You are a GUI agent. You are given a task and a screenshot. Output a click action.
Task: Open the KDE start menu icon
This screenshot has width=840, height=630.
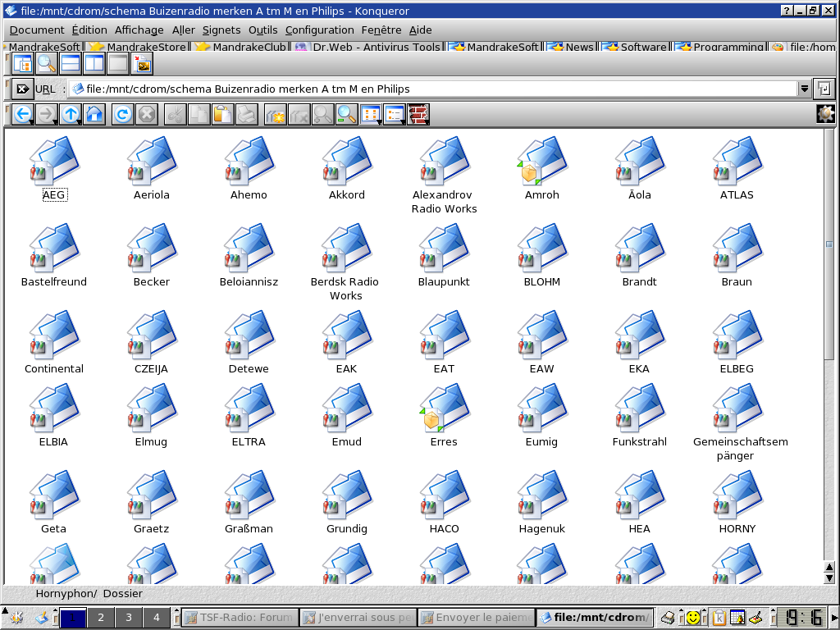coord(16,617)
